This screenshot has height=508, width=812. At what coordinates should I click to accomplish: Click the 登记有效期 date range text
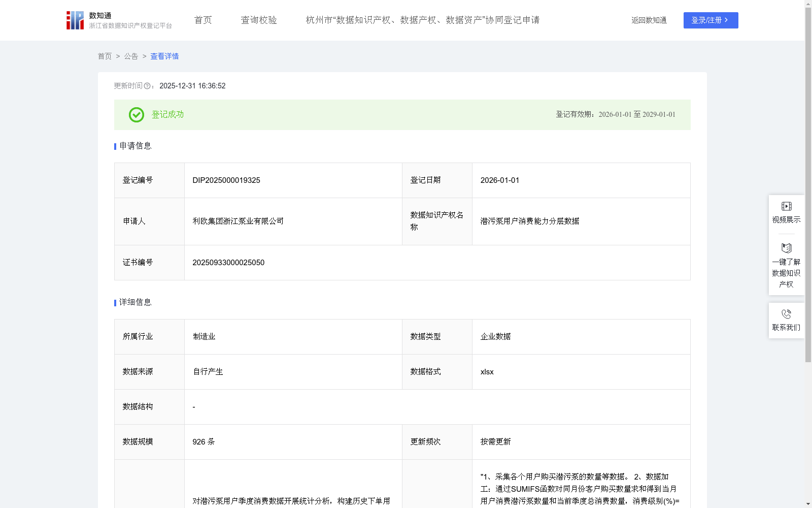(x=616, y=115)
